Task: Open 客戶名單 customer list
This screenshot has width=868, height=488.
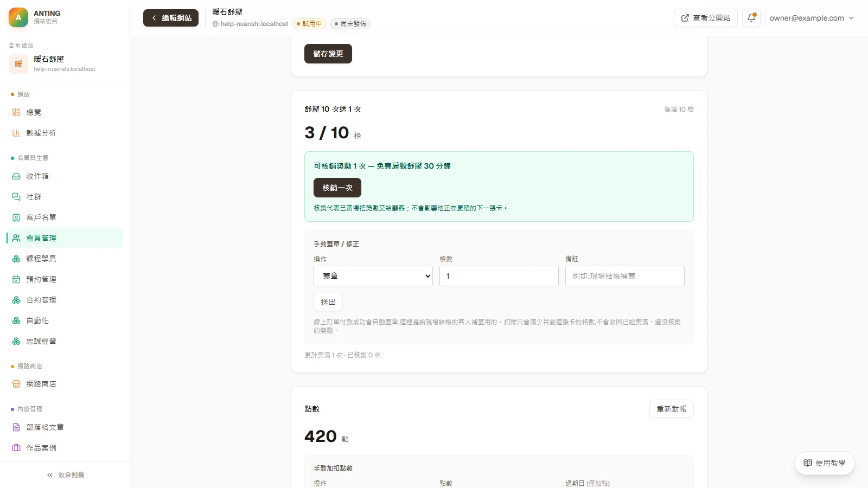Action: point(65,217)
